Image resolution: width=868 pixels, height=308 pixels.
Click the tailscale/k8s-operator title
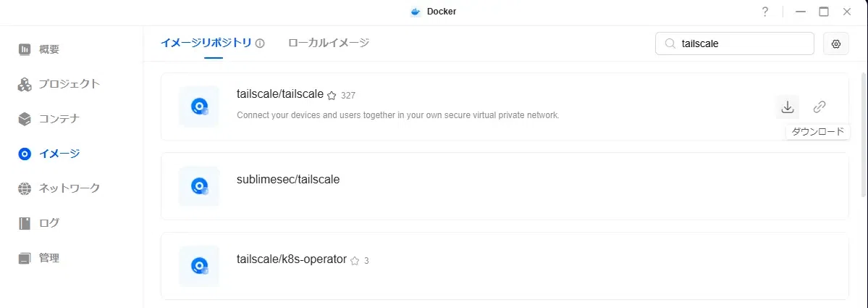[x=291, y=259]
